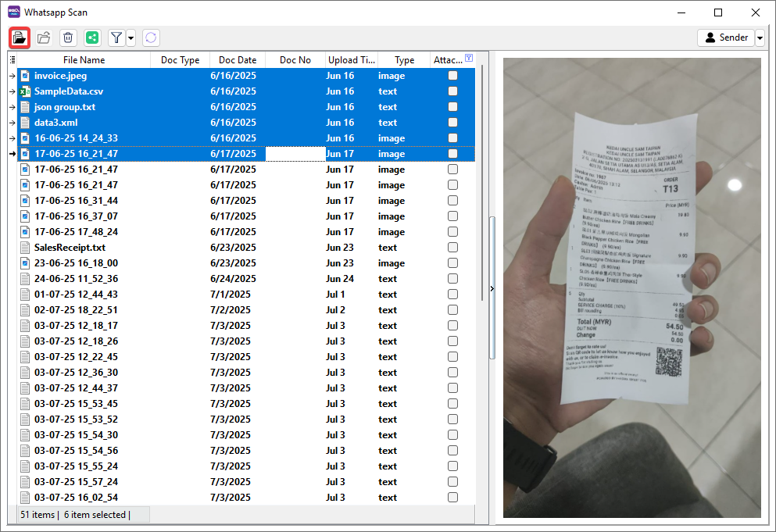776x532 pixels.
Task: Click the image icon of 17-06-25 17_48_24
Action: tap(25, 231)
